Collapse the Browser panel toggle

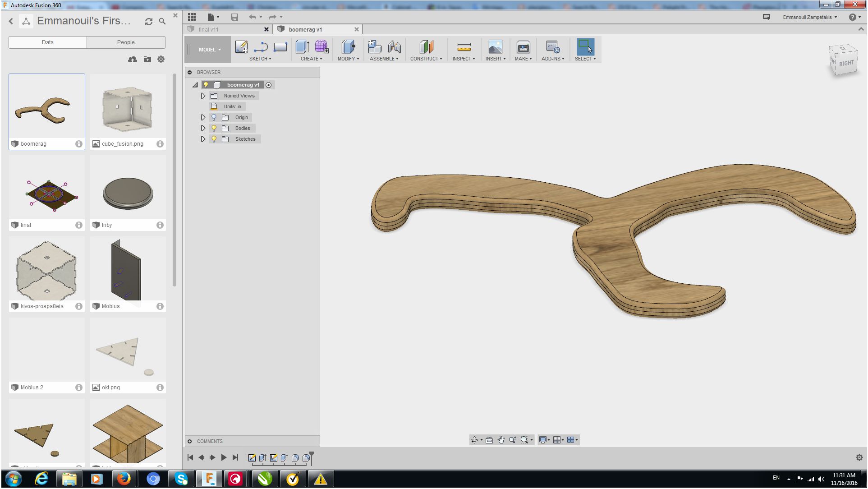(190, 72)
